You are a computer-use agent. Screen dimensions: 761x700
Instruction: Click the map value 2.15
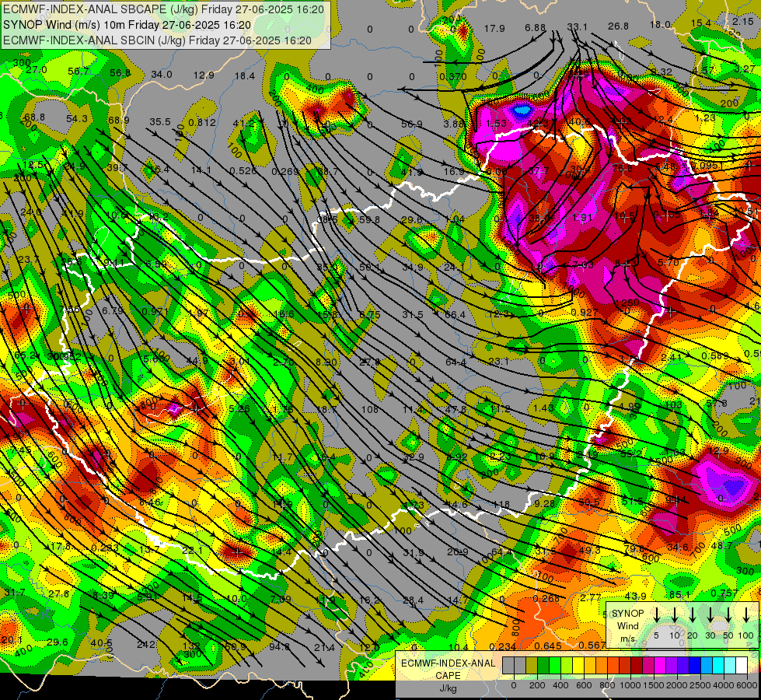click(x=742, y=21)
